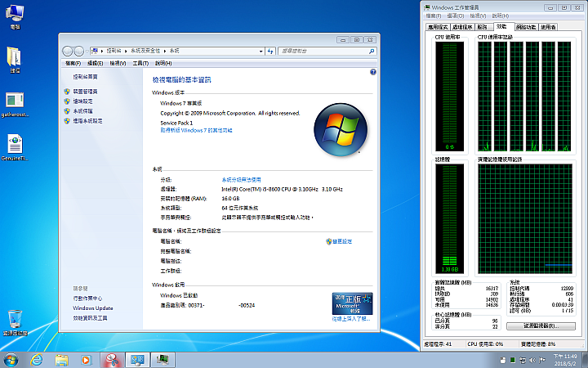The image size is (588, 368).
Task: Open 裝置管理員 in the left sidebar
Action: 85,92
